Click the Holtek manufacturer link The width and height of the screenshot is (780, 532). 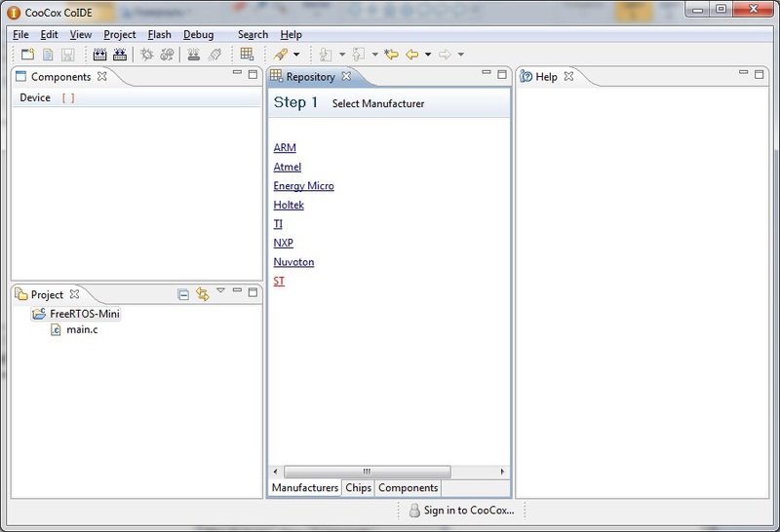289,205
